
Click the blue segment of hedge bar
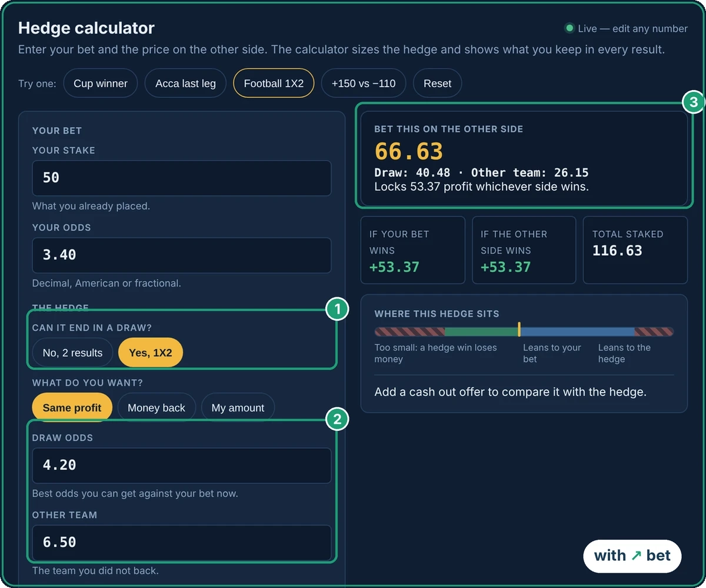[x=578, y=332]
